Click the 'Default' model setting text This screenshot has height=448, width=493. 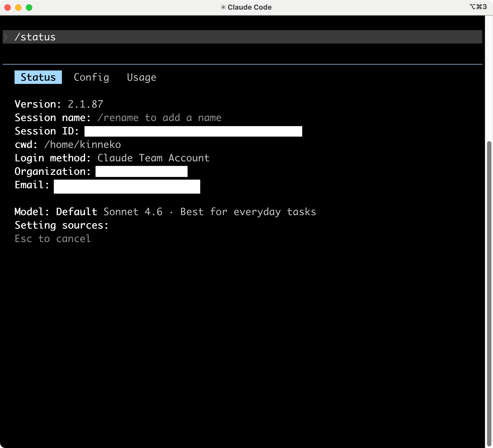(x=77, y=212)
